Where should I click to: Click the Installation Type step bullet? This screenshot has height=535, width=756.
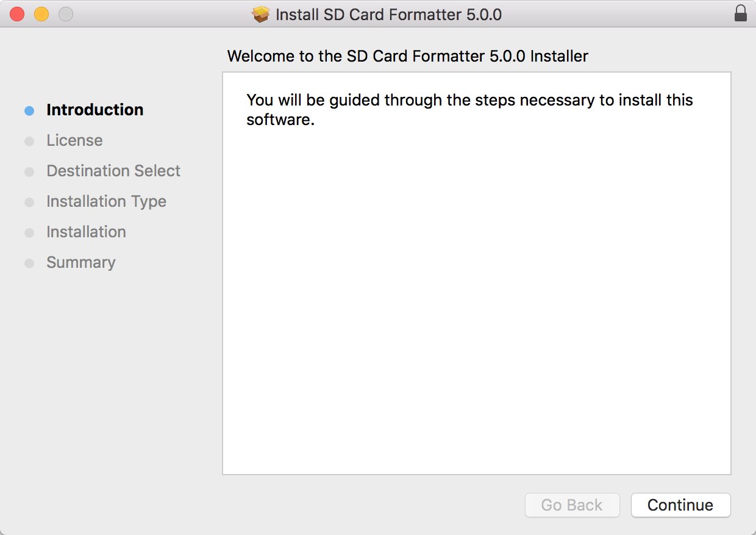[29, 203]
